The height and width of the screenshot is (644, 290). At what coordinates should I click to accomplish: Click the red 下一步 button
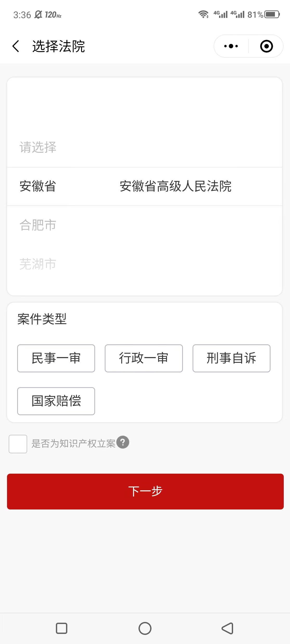145,492
